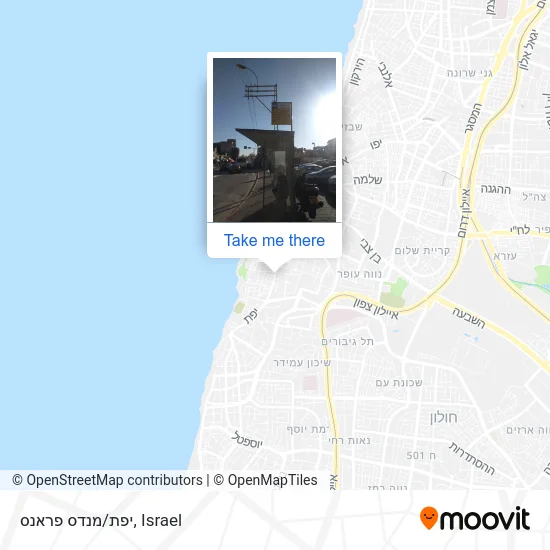Click the ההסתדרות street label
This screenshot has height=550, width=550.
pos(472,458)
